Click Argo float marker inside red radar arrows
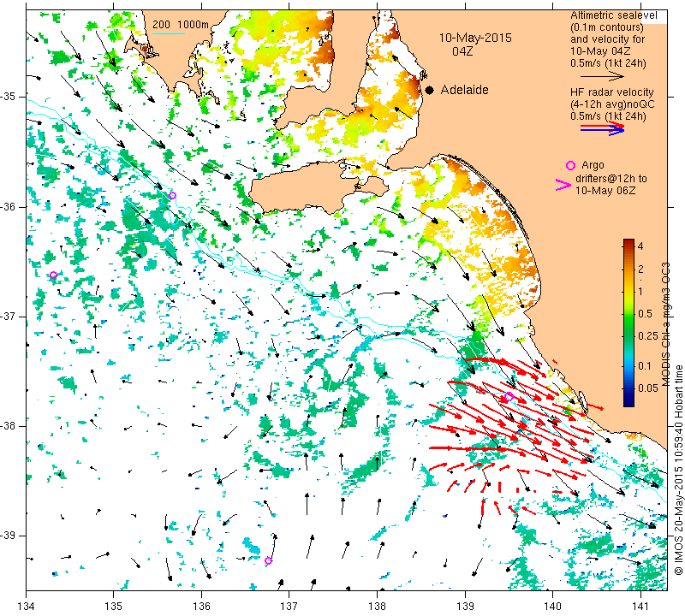The height and width of the screenshot is (616, 685). [x=509, y=397]
